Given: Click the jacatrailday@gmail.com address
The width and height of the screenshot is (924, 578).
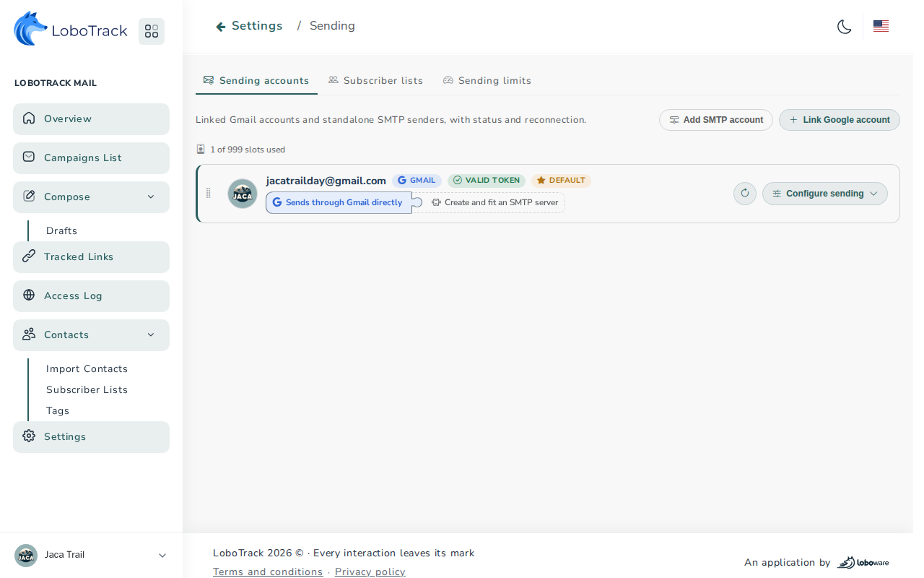Looking at the screenshot, I should [x=326, y=181].
